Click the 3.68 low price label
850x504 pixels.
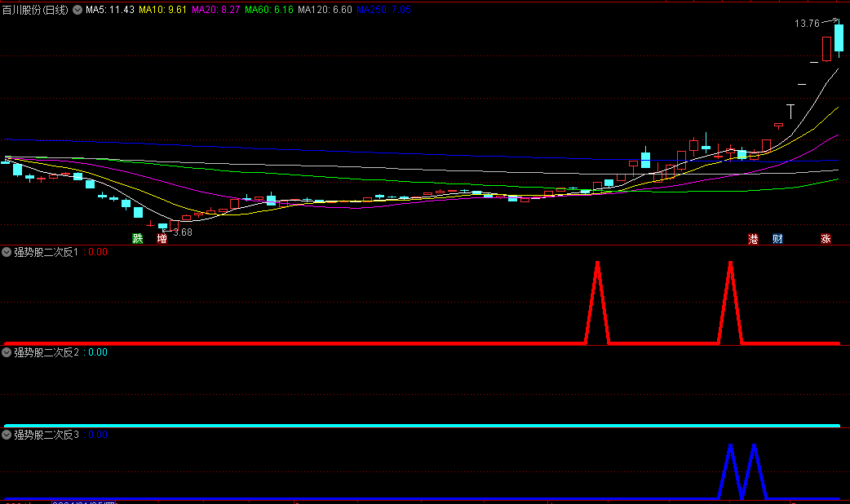pyautogui.click(x=183, y=232)
